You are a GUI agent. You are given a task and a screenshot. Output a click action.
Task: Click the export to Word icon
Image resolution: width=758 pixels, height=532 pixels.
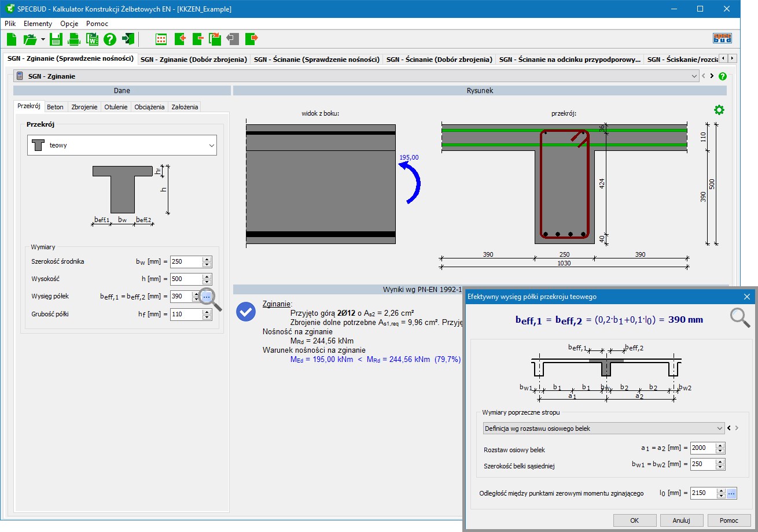[92, 39]
